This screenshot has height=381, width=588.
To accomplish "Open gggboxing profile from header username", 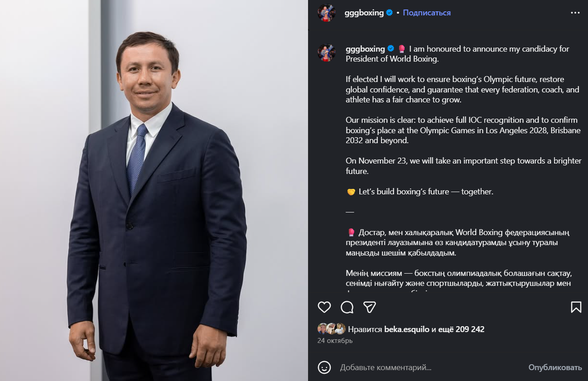I will coord(364,13).
